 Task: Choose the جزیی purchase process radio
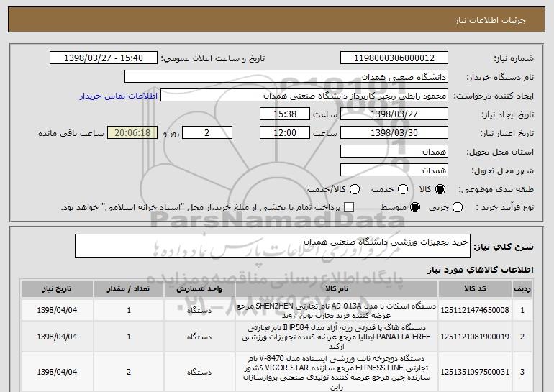(x=457, y=207)
